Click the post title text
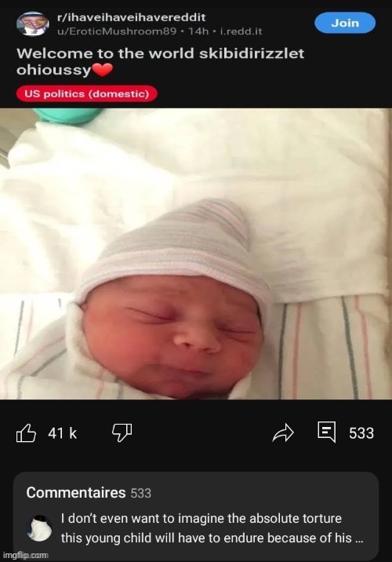 [x=160, y=61]
